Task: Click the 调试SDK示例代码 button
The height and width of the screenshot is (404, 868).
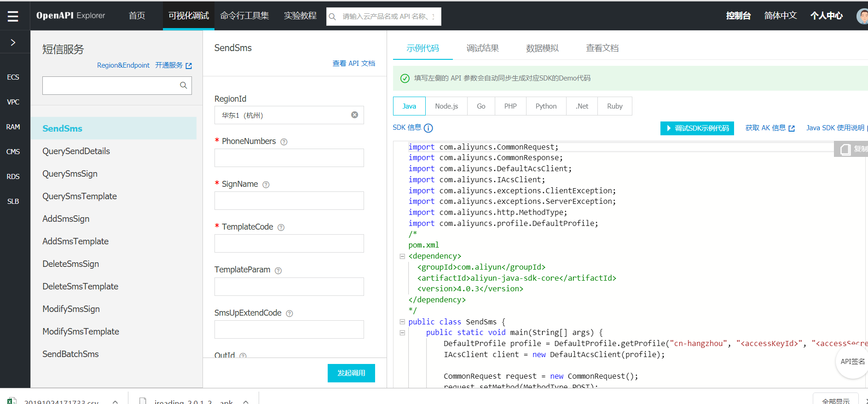Action: tap(697, 128)
